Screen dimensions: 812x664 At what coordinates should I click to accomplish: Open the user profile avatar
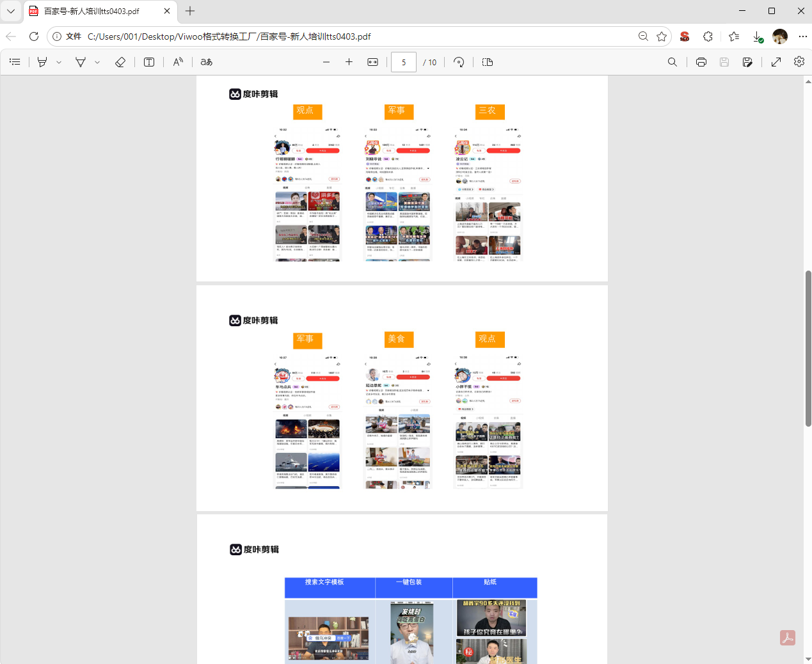pyautogui.click(x=780, y=36)
